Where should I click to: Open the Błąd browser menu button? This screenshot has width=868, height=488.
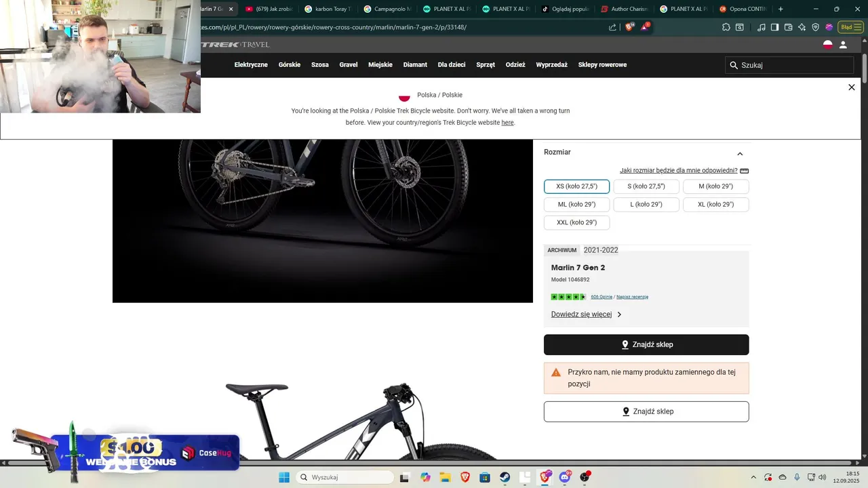click(849, 27)
